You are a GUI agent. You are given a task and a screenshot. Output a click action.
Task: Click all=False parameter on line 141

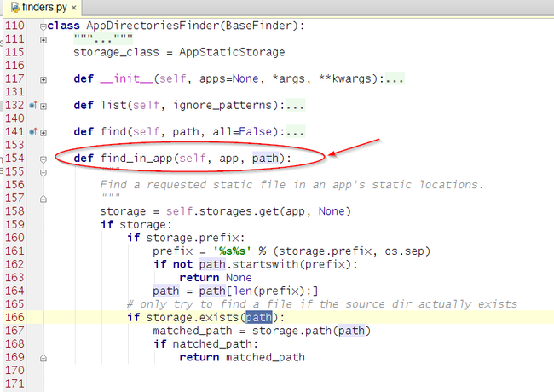pos(242,131)
